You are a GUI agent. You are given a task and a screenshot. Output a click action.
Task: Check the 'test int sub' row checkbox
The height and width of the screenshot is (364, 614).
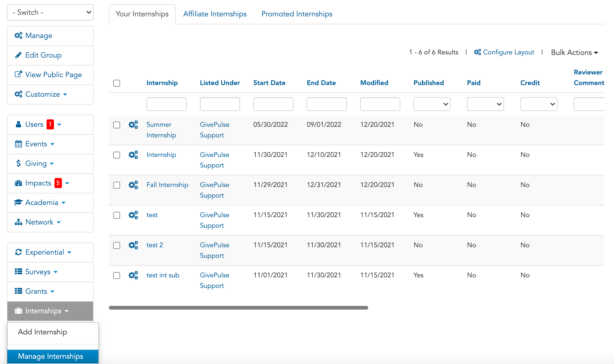[117, 276]
